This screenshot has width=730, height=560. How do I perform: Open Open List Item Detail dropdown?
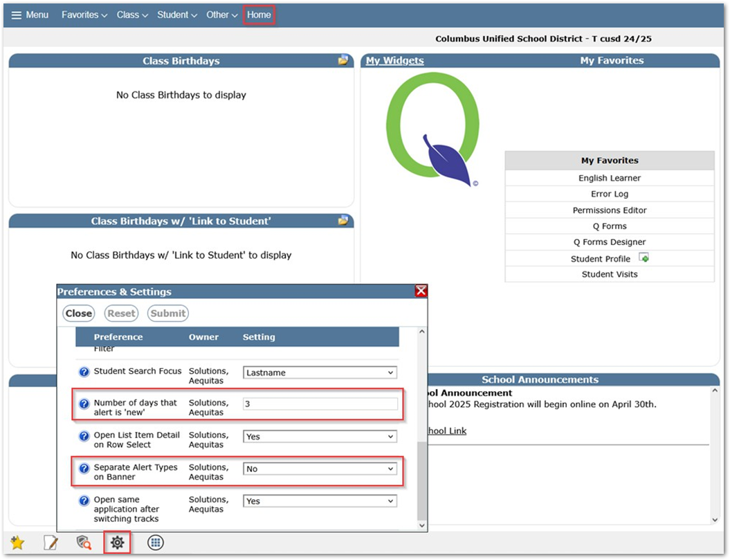320,437
